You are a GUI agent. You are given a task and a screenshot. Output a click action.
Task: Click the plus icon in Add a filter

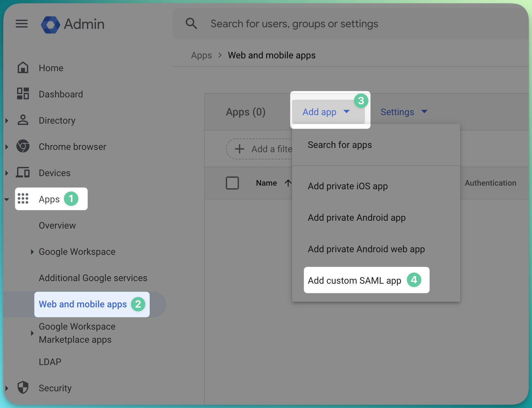pyautogui.click(x=240, y=149)
